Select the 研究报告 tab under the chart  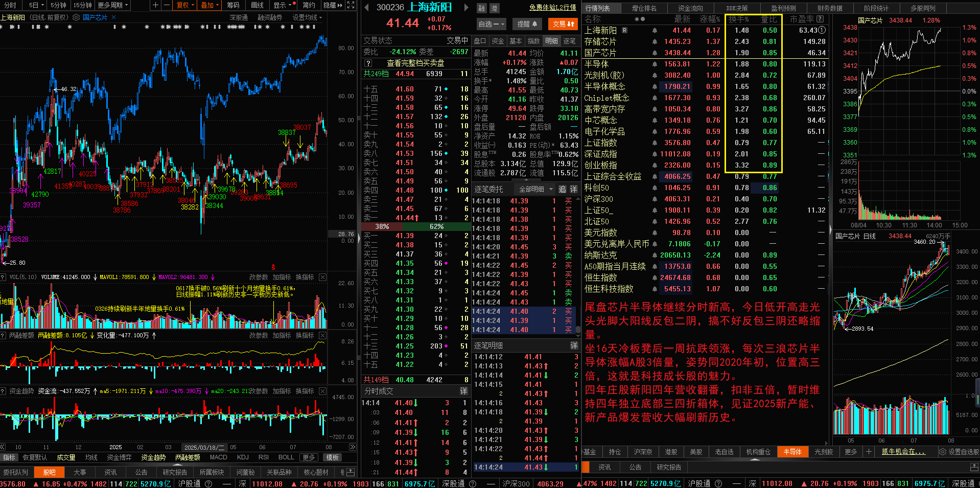click(x=175, y=472)
